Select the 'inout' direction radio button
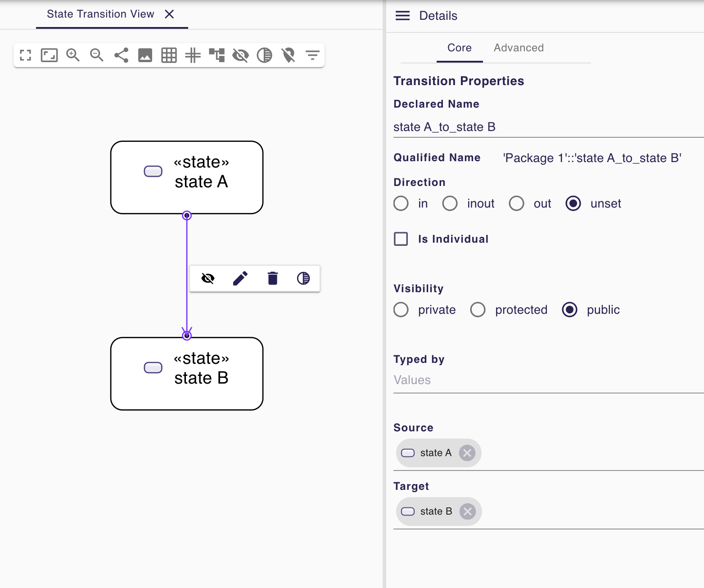Image resolution: width=704 pixels, height=588 pixels. (x=450, y=204)
